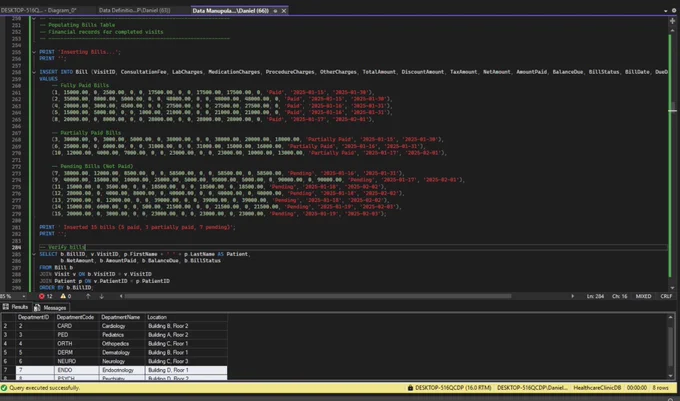Screen dimensions: 680x401
Task: Click DESKTOP-516QCDP (16.0 RTM) server info
Action: pos(453,388)
